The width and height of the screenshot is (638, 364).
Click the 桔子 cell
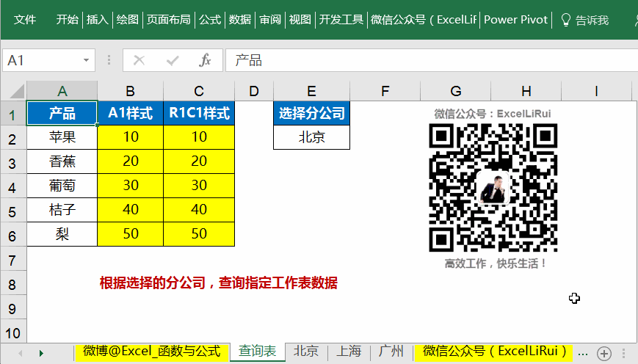[62, 210]
